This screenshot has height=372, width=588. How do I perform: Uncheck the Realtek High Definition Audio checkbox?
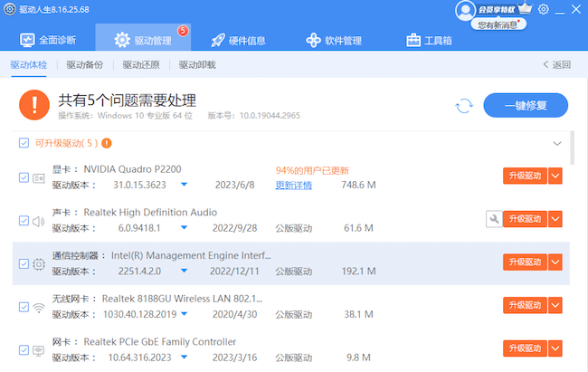24,221
